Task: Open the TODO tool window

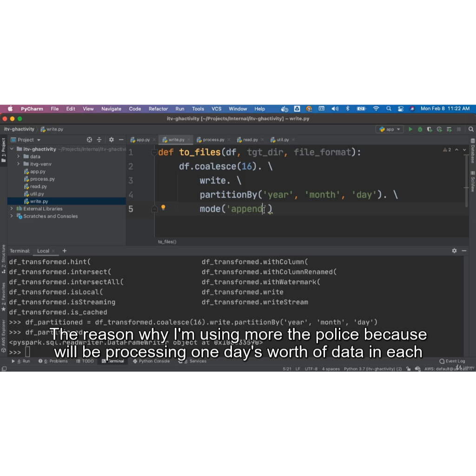Action: point(85,361)
